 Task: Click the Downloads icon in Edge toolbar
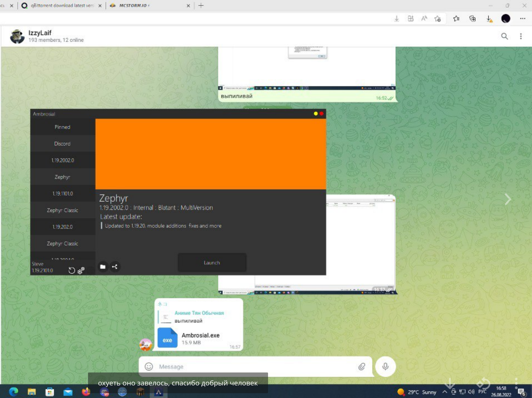(x=489, y=18)
